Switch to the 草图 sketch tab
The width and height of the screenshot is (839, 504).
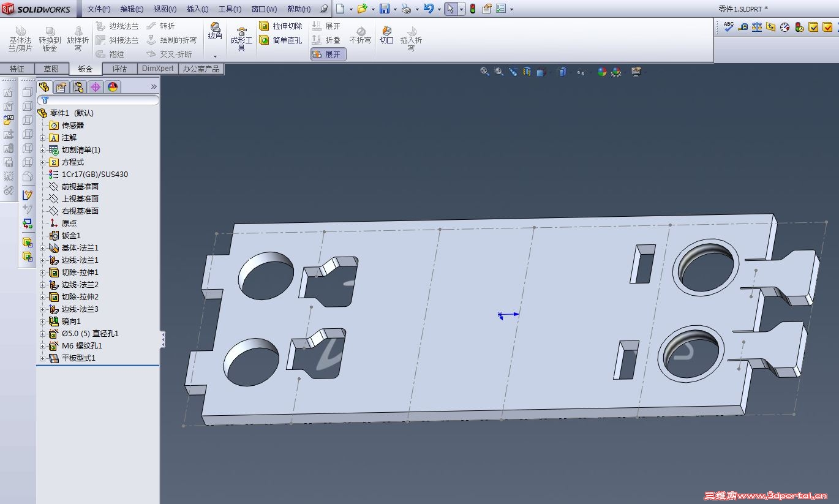point(51,69)
